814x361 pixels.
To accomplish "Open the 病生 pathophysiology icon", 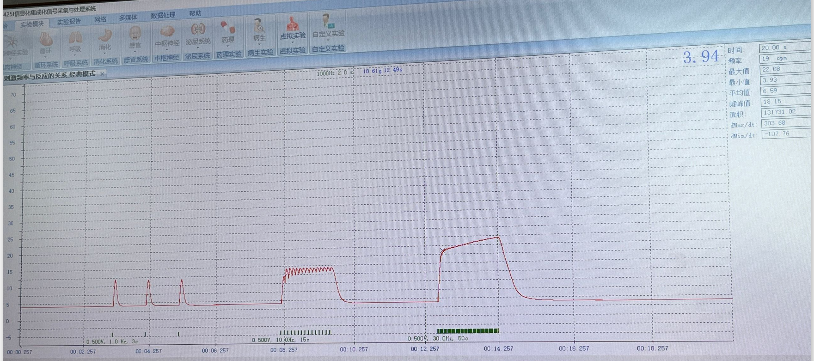I will [259, 26].
